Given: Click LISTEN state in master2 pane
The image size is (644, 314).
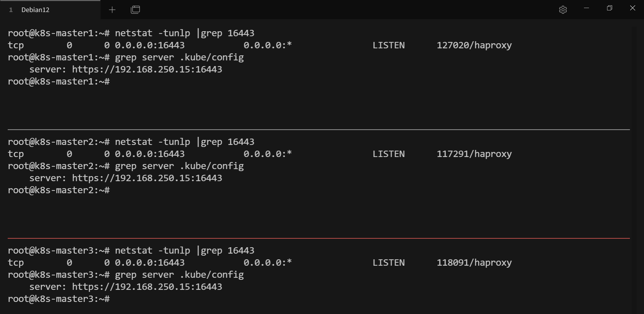Looking at the screenshot, I should click(389, 154).
